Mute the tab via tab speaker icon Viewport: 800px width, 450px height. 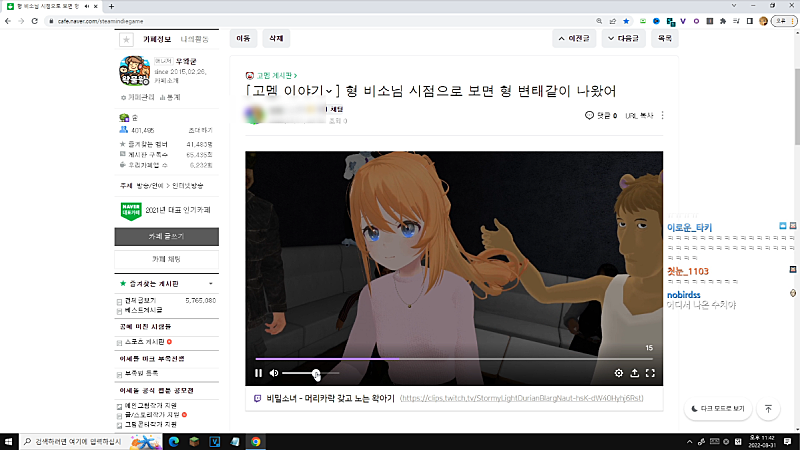pyautogui.click(x=87, y=6)
